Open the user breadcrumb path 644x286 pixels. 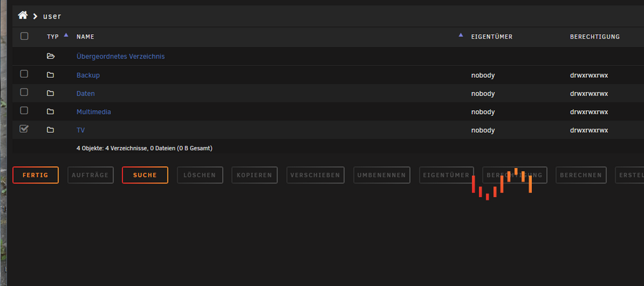[52, 17]
